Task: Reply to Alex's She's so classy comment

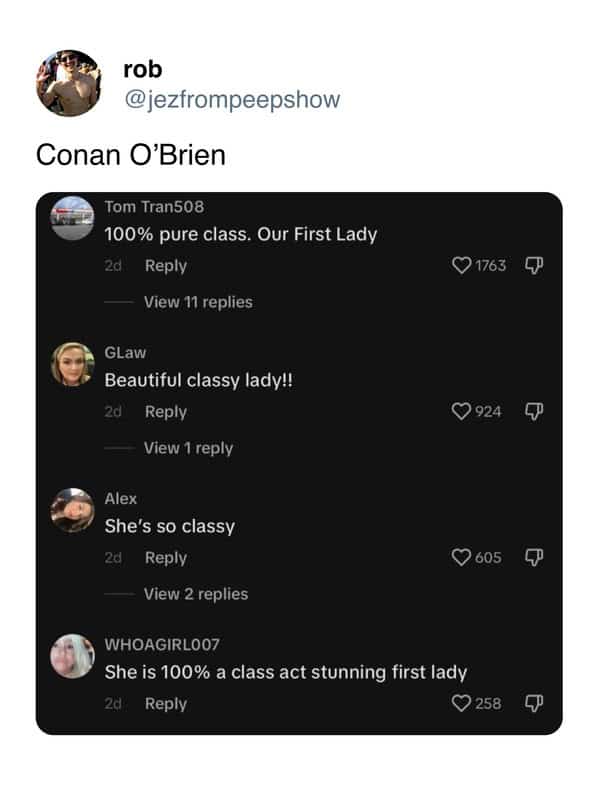Action: [x=166, y=558]
